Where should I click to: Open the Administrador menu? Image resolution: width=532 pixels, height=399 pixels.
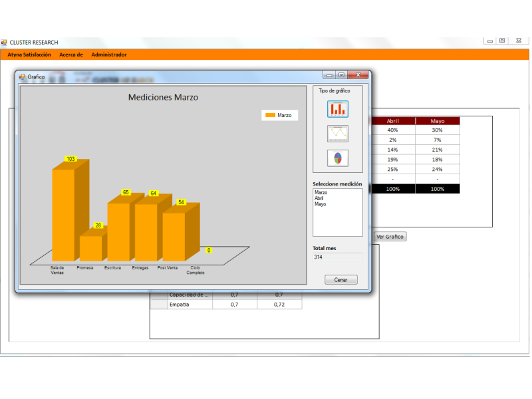109,55
